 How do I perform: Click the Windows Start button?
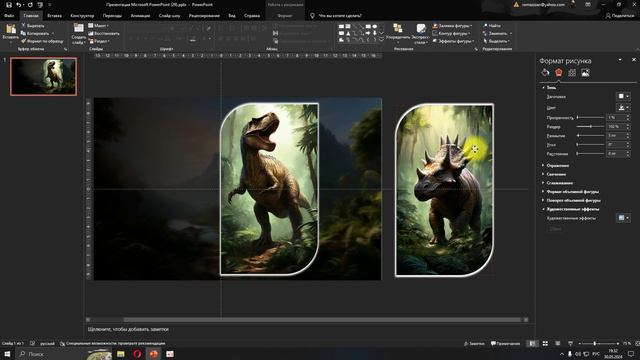click(7, 354)
